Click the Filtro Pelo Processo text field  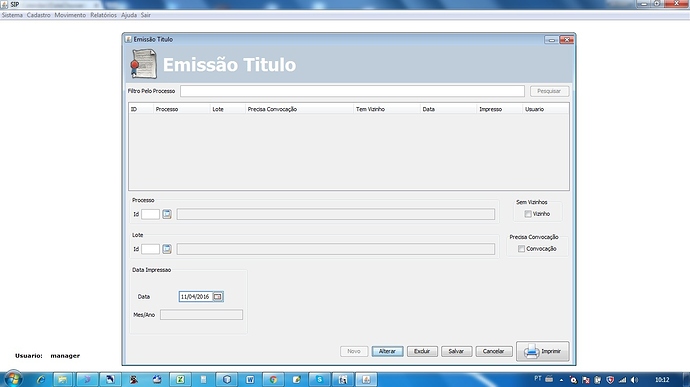tap(352, 91)
